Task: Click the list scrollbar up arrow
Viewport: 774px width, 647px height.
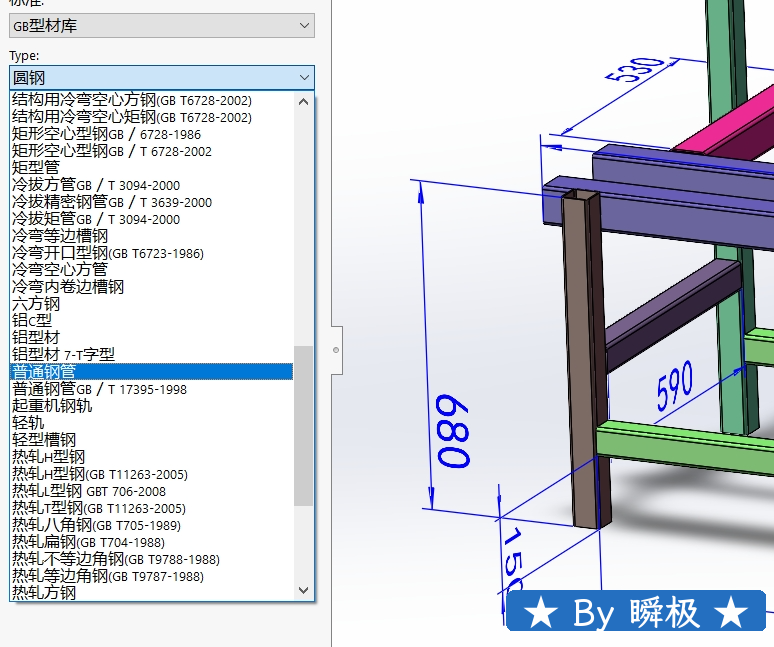Action: point(304,101)
